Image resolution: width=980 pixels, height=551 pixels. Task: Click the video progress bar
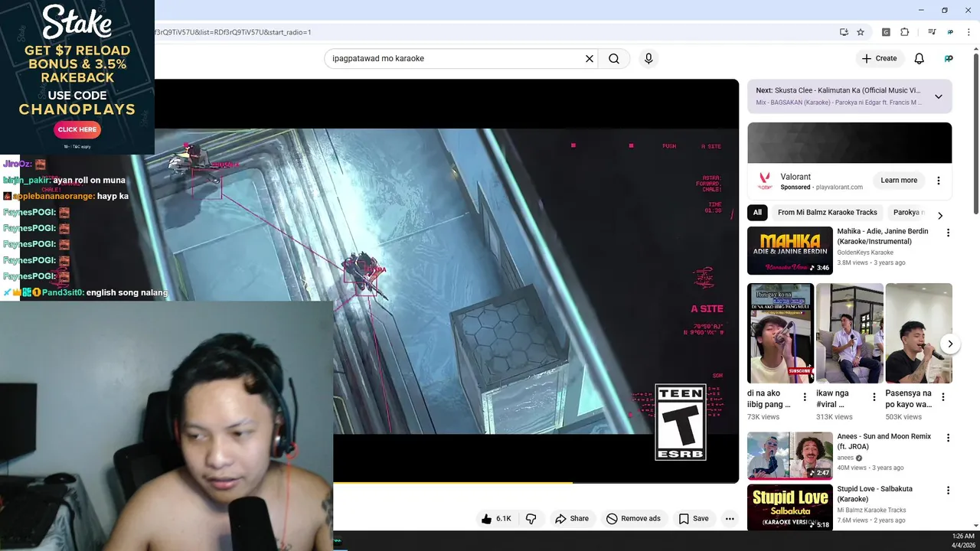click(536, 482)
